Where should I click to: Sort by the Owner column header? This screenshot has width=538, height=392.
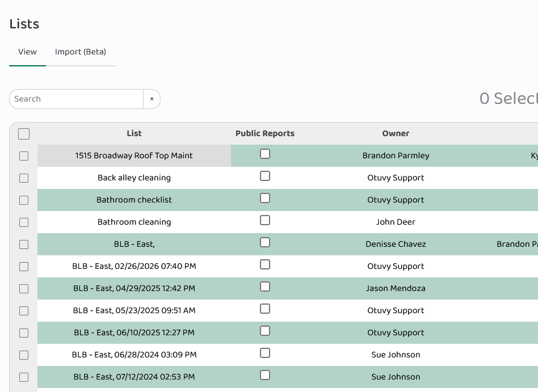396,133
